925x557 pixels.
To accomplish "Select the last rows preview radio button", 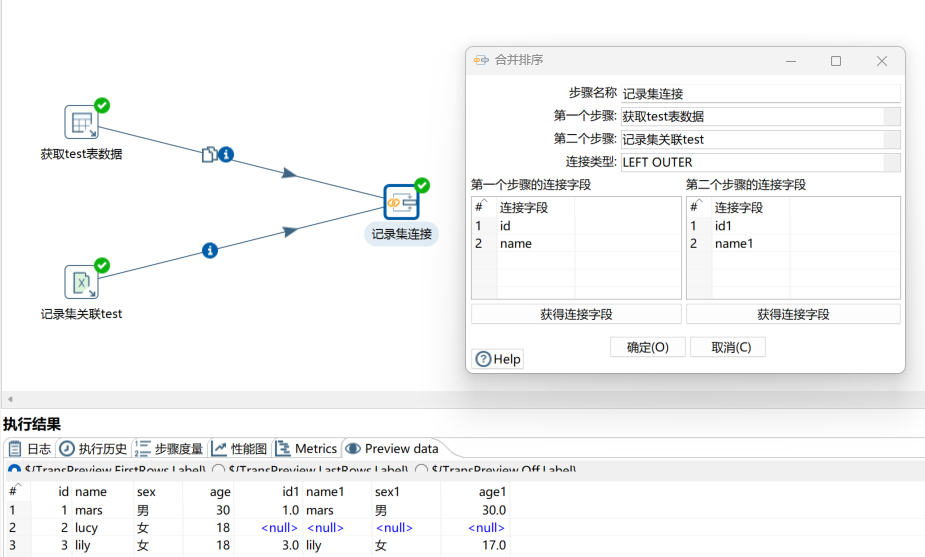I will click(x=218, y=469).
